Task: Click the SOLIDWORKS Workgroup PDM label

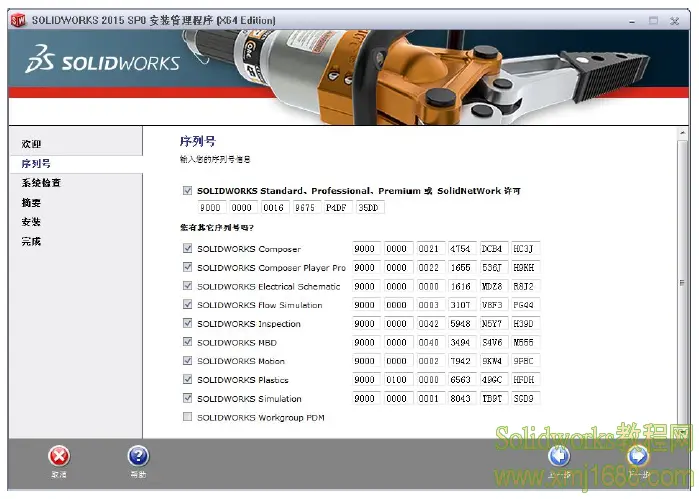Action: pos(261,417)
